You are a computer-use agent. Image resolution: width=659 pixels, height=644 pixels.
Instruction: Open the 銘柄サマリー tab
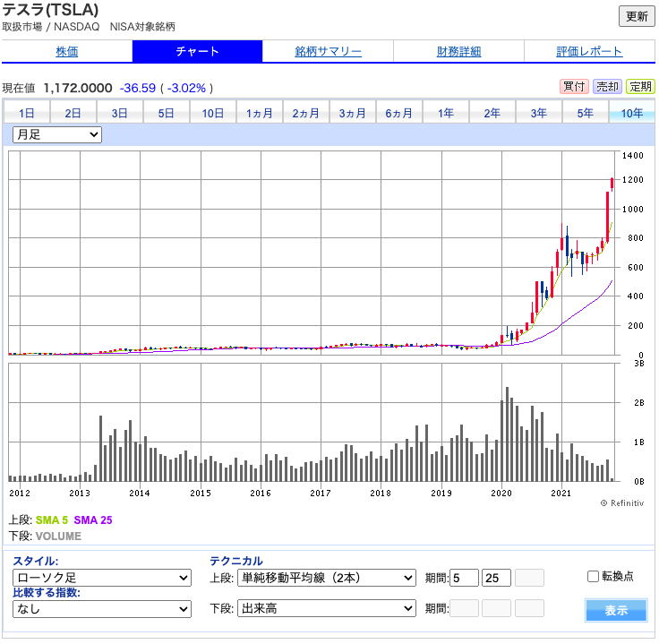pos(328,51)
